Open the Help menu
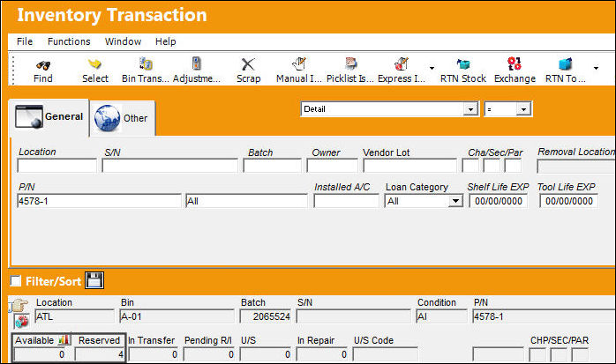 pos(165,41)
